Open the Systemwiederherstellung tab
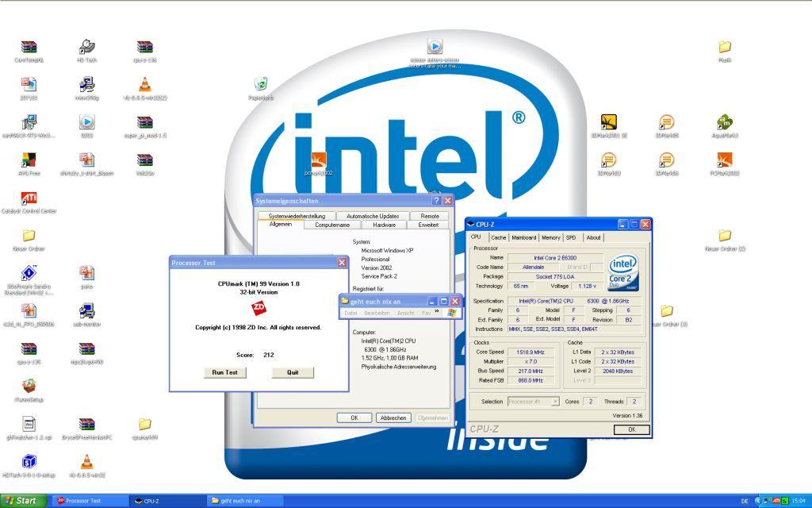 click(297, 216)
